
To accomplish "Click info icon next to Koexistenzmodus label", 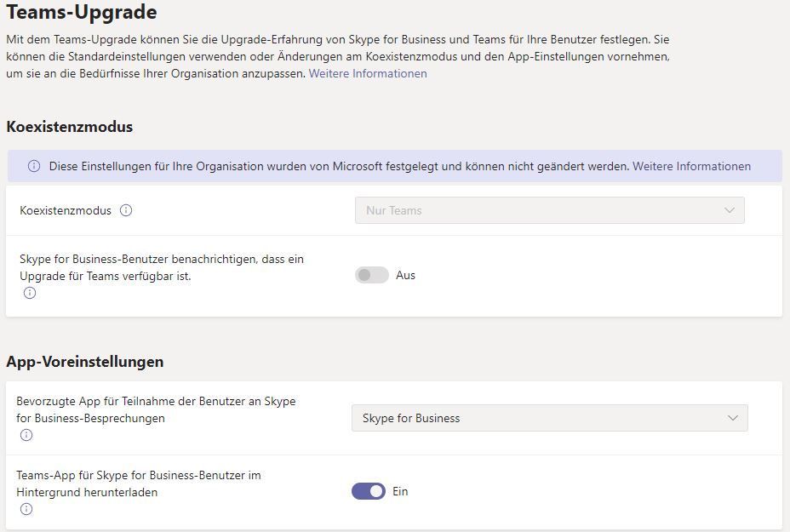I will (126, 210).
